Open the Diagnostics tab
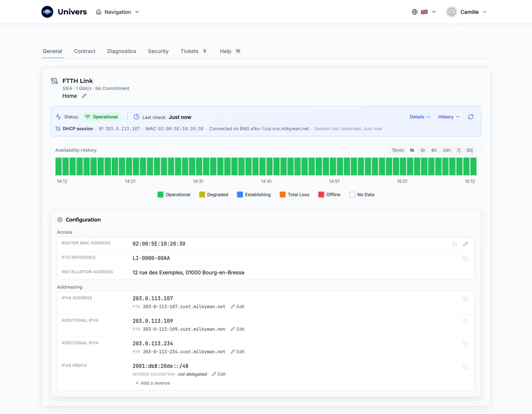 121,51
